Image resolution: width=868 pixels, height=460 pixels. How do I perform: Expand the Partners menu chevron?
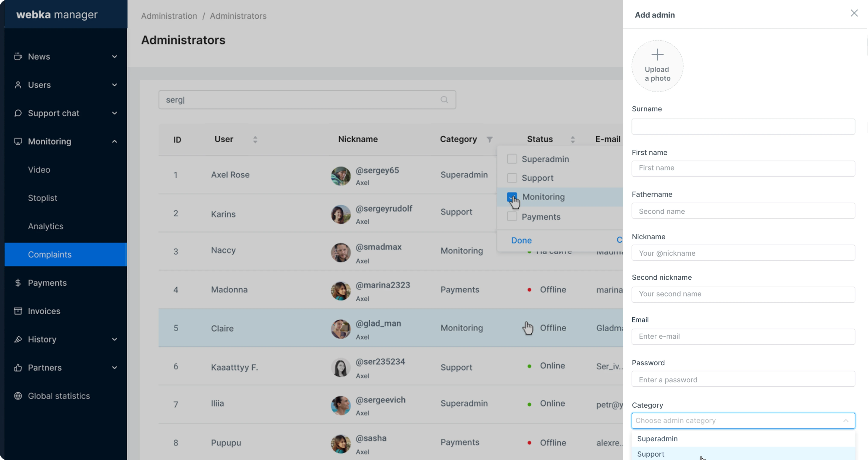tap(114, 368)
